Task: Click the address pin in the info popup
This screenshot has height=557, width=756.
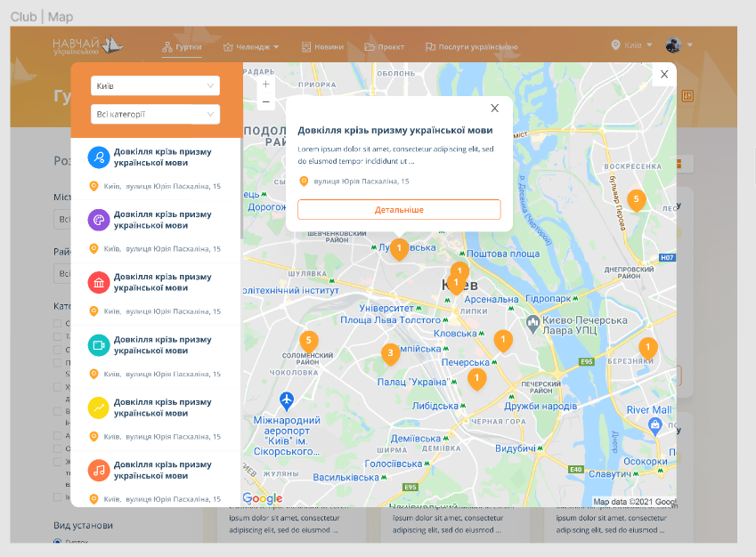Action: pos(304,182)
